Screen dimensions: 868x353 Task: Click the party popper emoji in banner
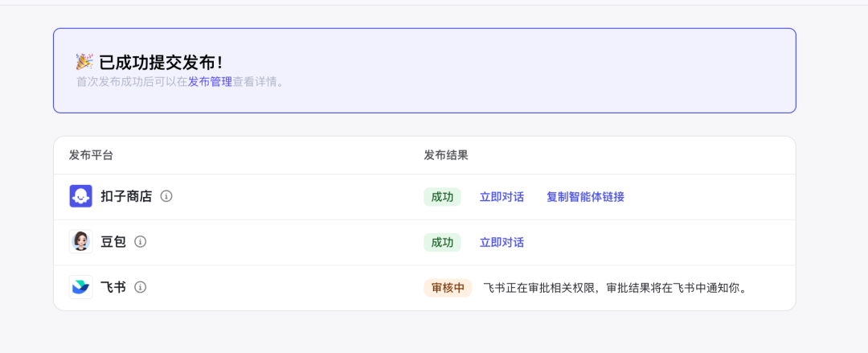[84, 62]
